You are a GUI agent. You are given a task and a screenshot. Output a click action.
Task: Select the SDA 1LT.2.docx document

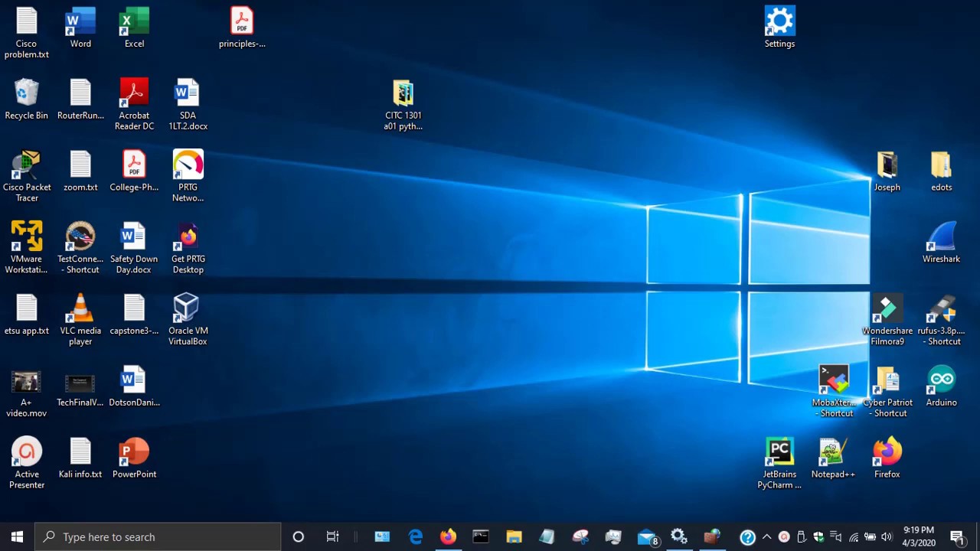(x=188, y=105)
